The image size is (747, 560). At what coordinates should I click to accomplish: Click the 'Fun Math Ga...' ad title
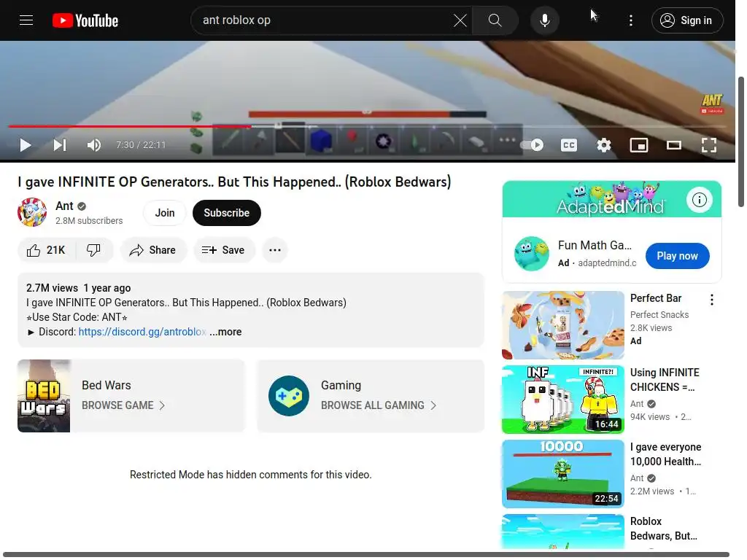coord(595,245)
